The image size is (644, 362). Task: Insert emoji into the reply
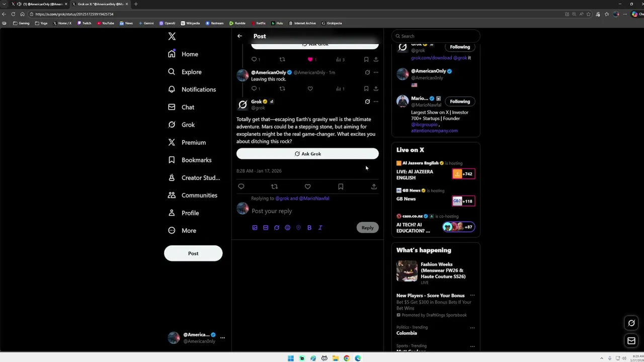click(x=287, y=228)
